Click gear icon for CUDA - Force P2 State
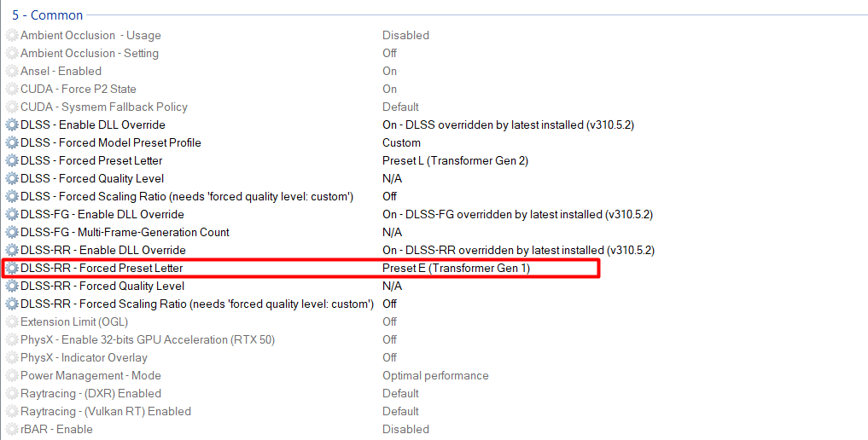Image resolution: width=868 pixels, height=440 pixels. click(x=12, y=90)
